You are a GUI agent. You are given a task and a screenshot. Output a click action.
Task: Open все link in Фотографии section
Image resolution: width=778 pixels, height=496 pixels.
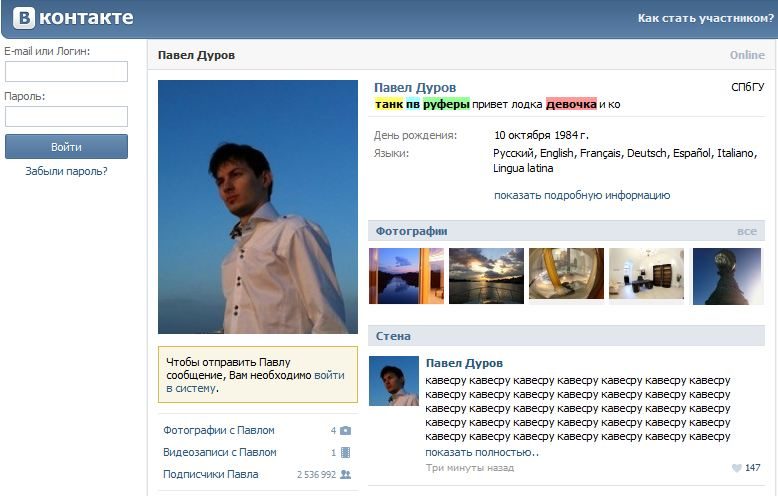click(x=747, y=232)
